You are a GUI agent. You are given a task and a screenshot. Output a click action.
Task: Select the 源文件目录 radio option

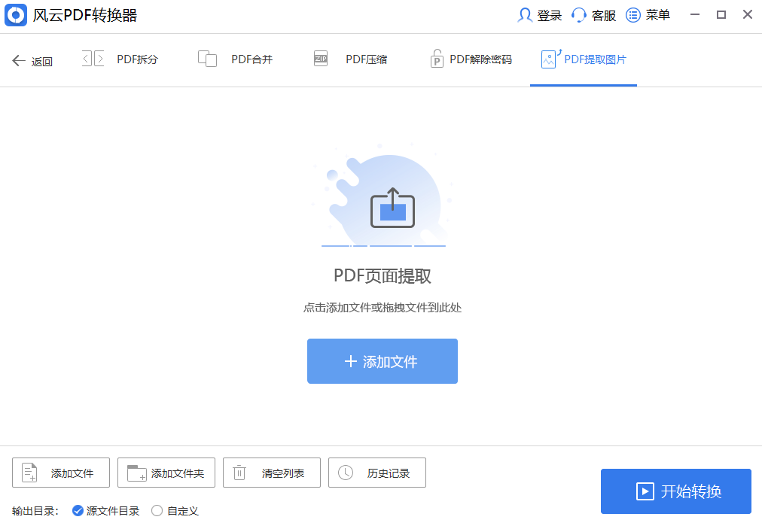(106, 511)
